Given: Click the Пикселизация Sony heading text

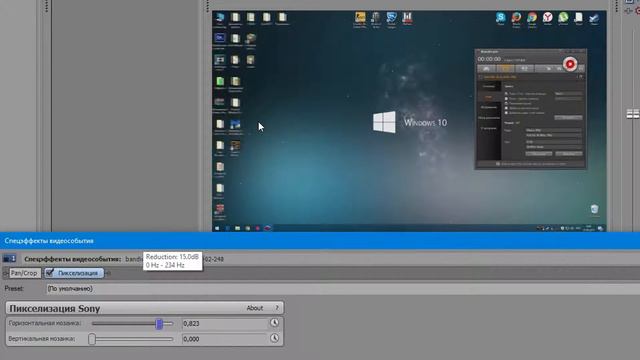Looking at the screenshot, I should point(55,309).
